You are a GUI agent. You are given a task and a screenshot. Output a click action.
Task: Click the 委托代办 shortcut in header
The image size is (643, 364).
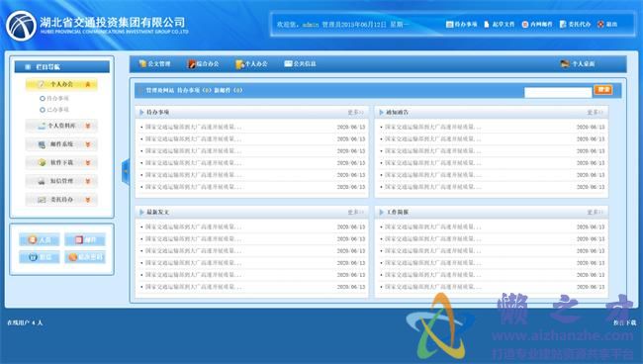pos(575,24)
